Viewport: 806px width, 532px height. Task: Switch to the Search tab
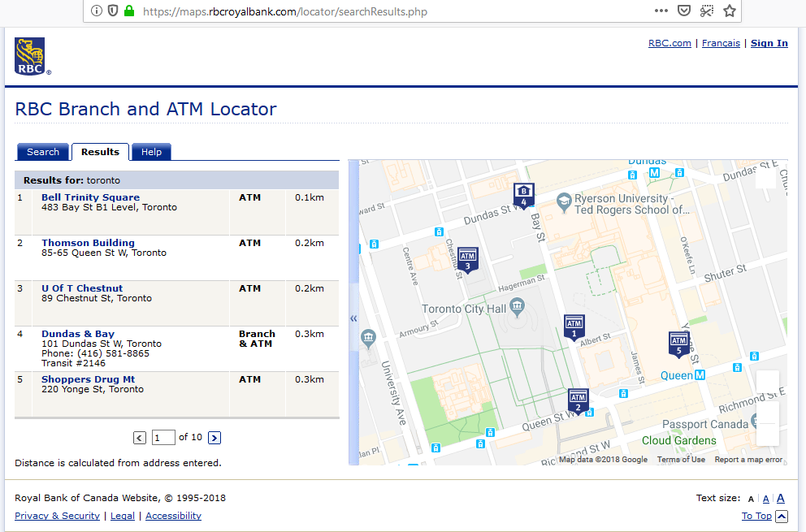[x=43, y=152]
